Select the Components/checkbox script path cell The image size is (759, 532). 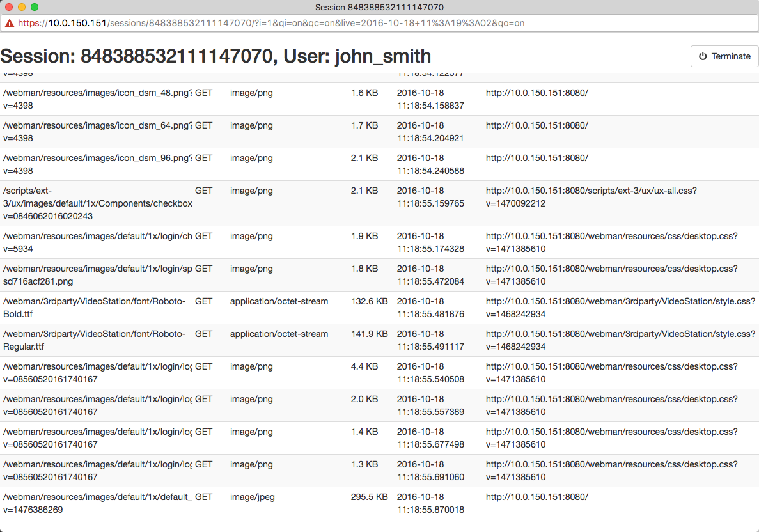pyautogui.click(x=97, y=203)
